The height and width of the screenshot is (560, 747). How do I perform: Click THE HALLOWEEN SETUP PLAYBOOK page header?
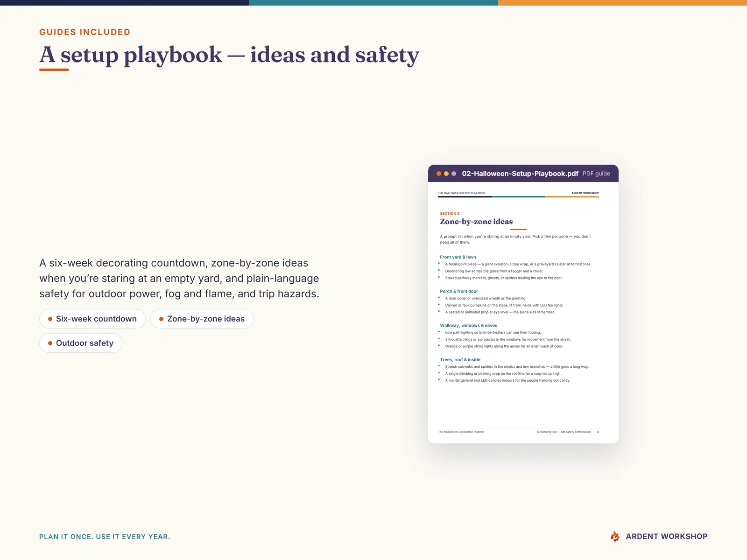tap(461, 193)
